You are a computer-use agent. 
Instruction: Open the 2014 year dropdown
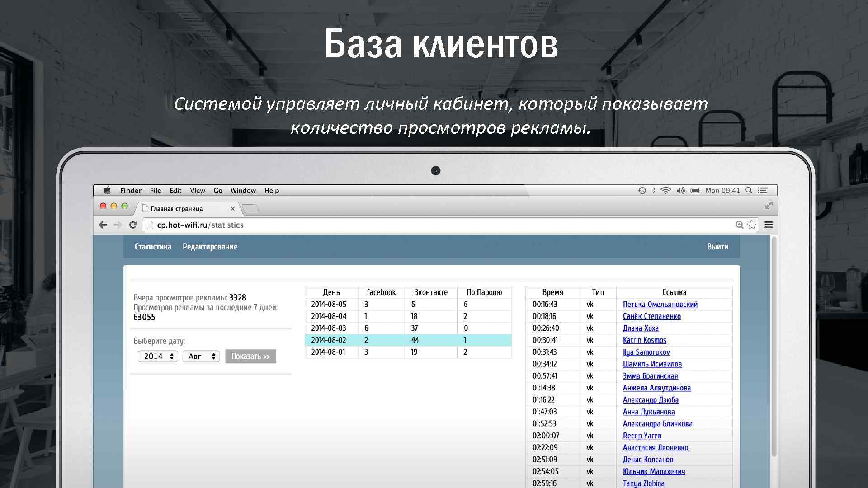158,357
